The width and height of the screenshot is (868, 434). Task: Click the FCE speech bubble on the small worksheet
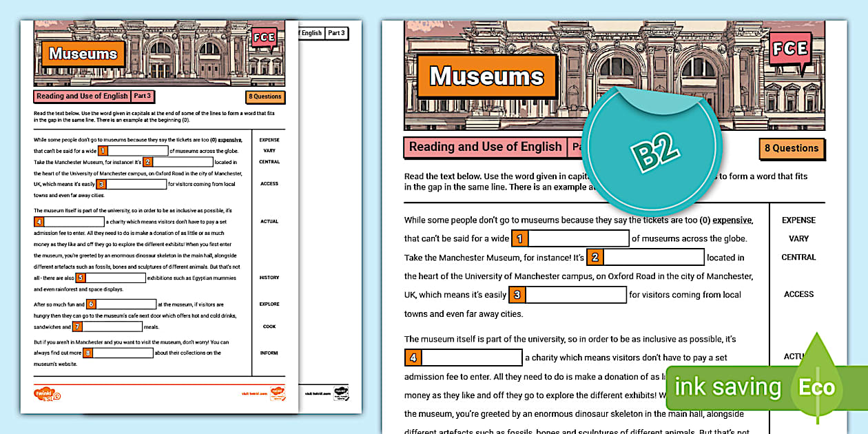click(263, 38)
